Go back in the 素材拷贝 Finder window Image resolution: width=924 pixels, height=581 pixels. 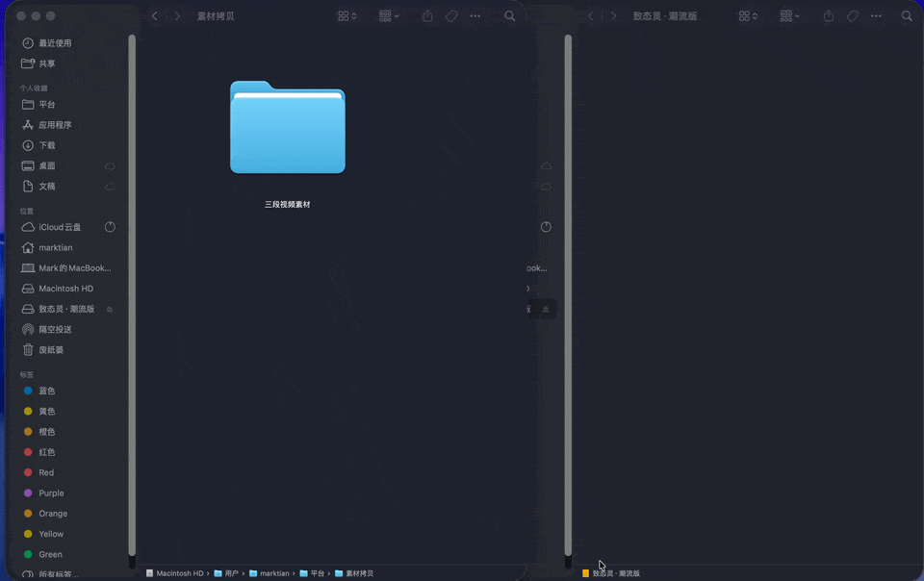[154, 16]
